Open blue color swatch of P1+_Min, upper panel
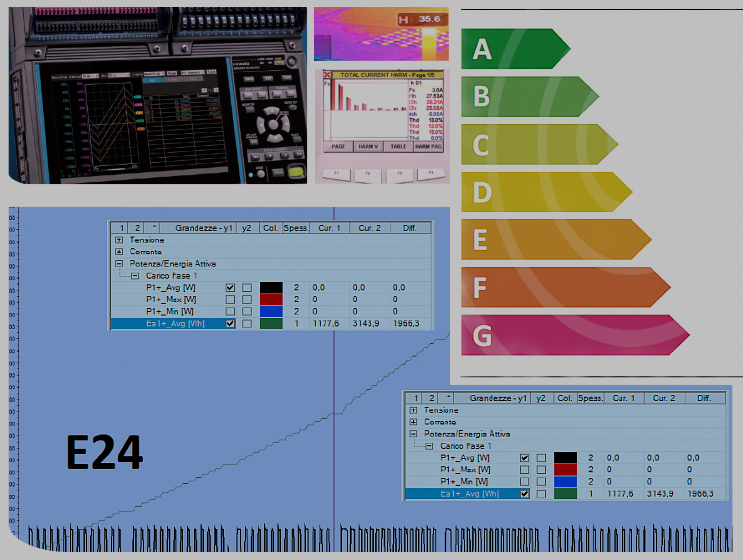743x560 pixels. point(271,312)
